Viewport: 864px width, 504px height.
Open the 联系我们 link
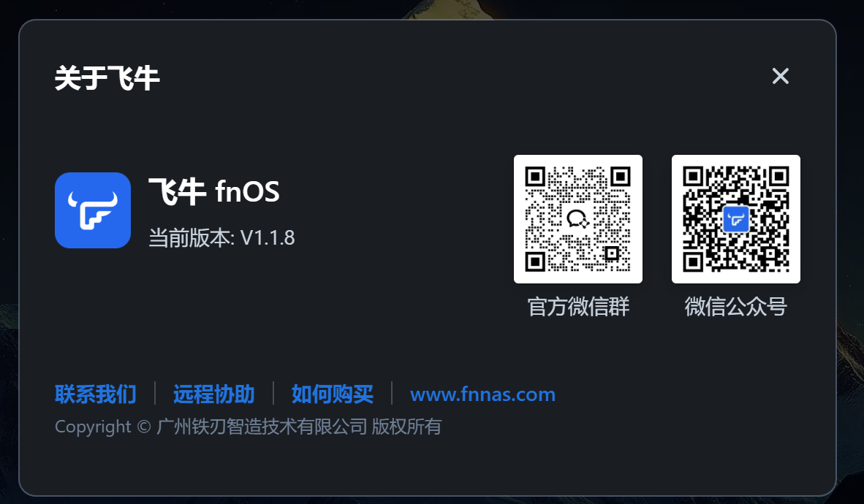tap(95, 394)
